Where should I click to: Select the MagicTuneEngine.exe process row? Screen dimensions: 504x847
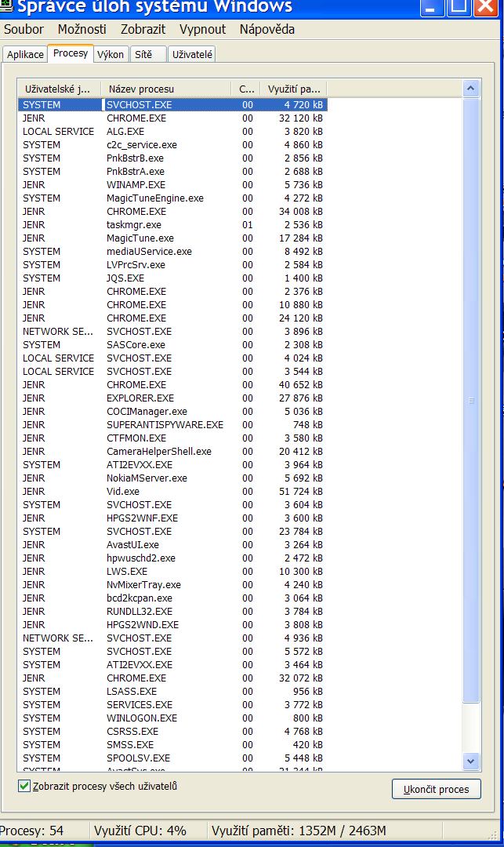(x=172, y=198)
